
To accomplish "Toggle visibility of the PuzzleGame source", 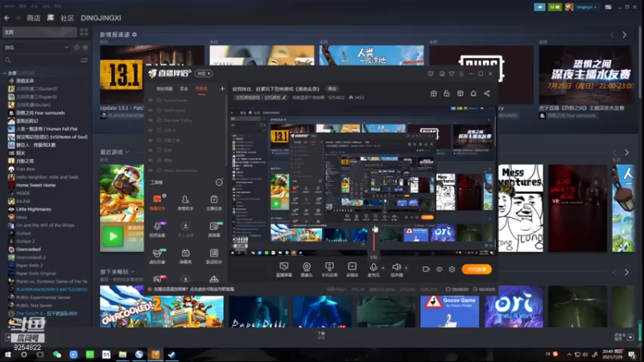I will [x=151, y=100].
